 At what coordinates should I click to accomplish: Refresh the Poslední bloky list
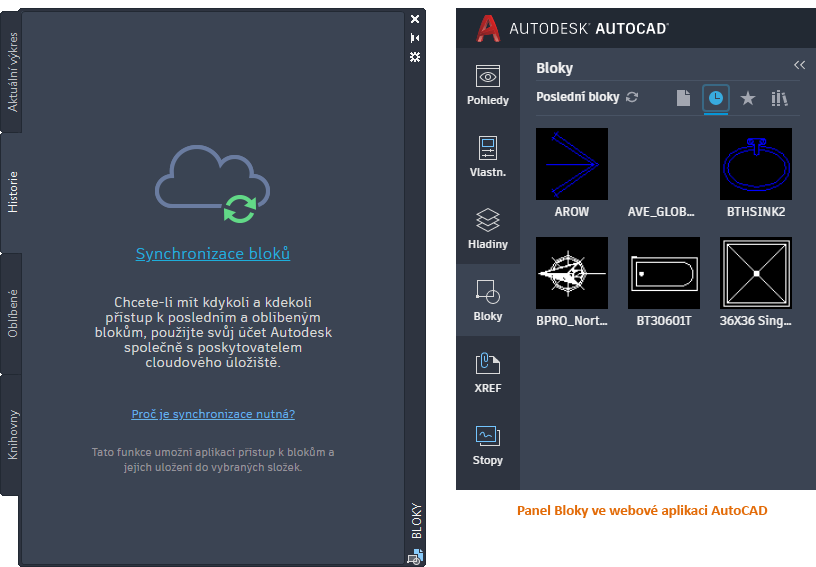tap(632, 97)
